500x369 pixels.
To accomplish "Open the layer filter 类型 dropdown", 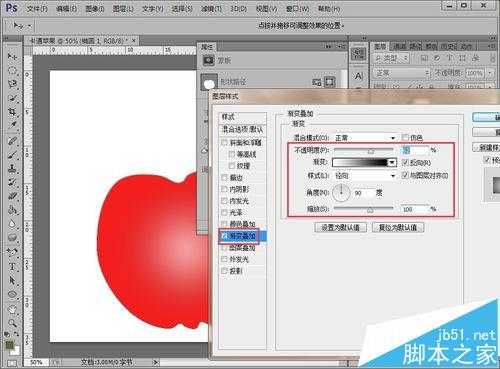I will click(391, 58).
